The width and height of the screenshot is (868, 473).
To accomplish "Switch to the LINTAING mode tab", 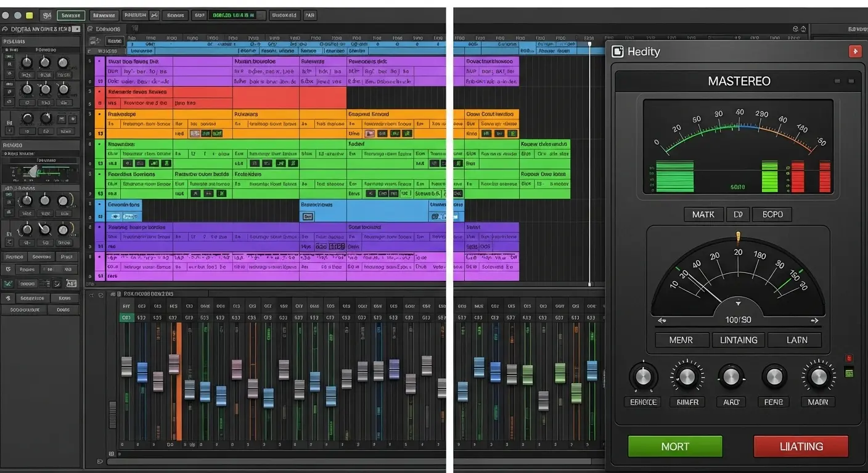I will (x=739, y=340).
